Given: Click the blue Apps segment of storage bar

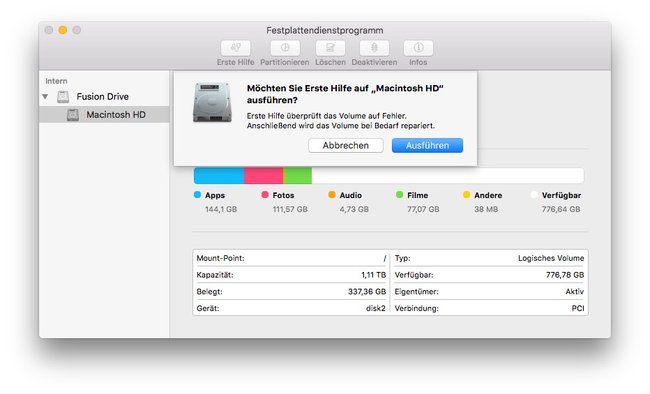Looking at the screenshot, I should [219, 175].
